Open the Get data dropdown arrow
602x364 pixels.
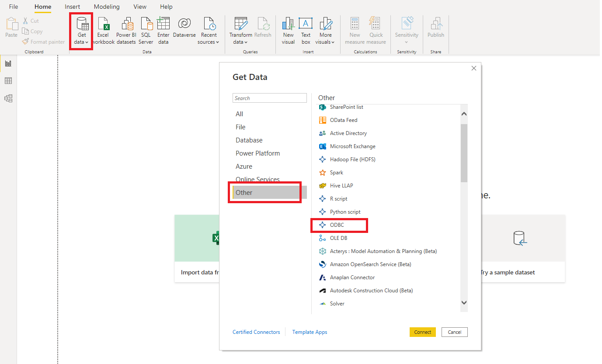pos(87,42)
